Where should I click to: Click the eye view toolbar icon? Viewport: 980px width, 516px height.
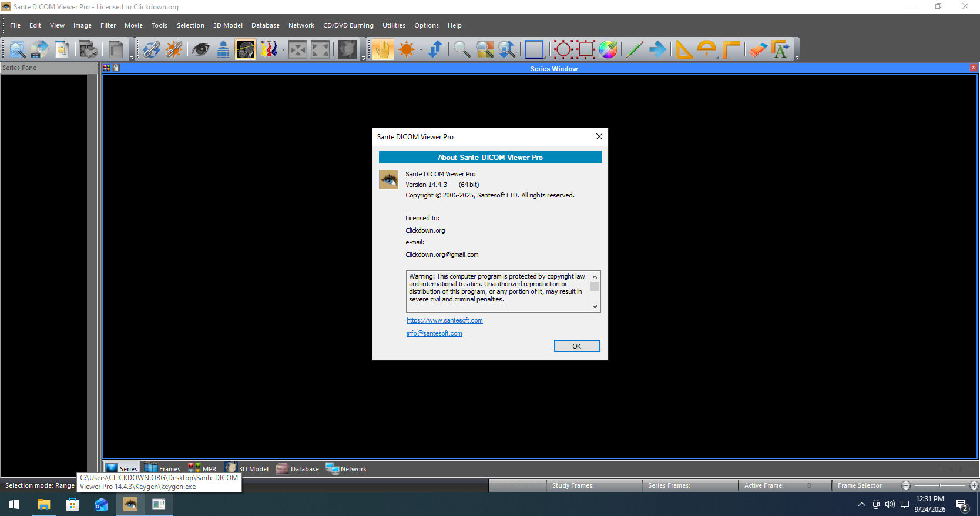(200, 49)
